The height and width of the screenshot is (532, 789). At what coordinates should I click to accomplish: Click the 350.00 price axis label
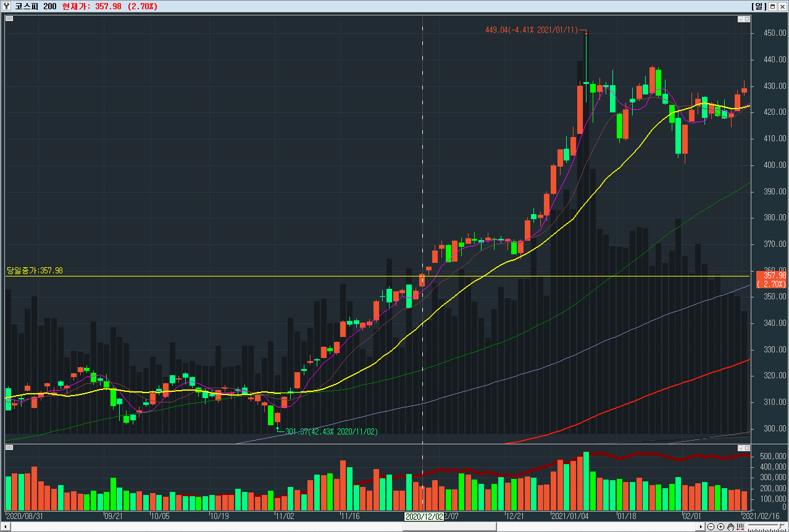(774, 297)
